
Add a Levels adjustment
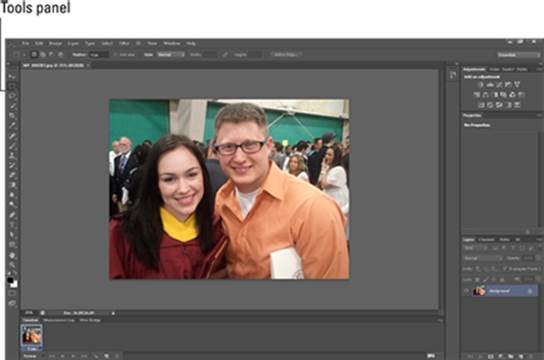tap(490, 85)
